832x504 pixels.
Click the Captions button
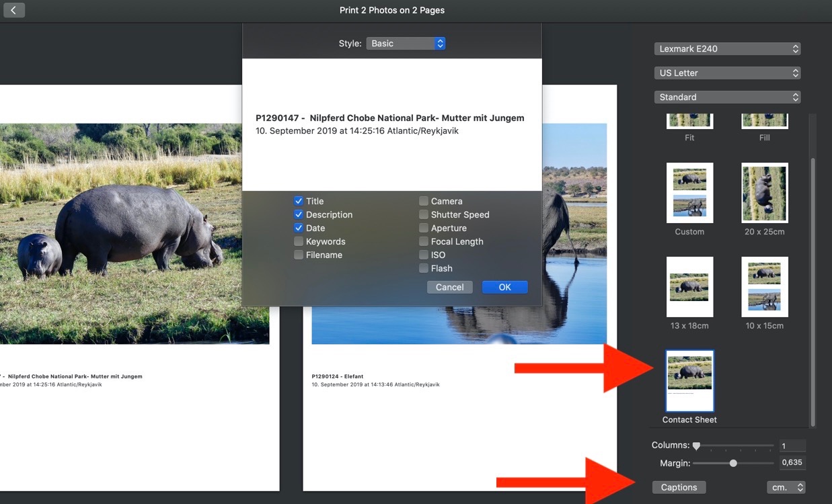[679, 487]
